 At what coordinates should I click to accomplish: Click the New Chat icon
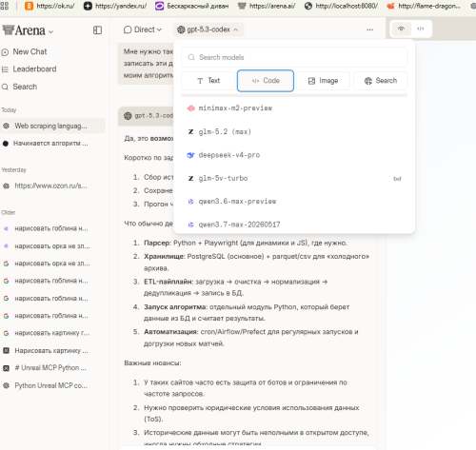pos(5,52)
